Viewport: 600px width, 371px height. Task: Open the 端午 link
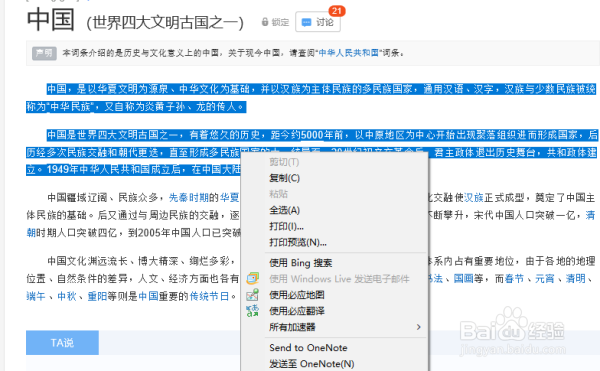pyautogui.click(x=36, y=296)
